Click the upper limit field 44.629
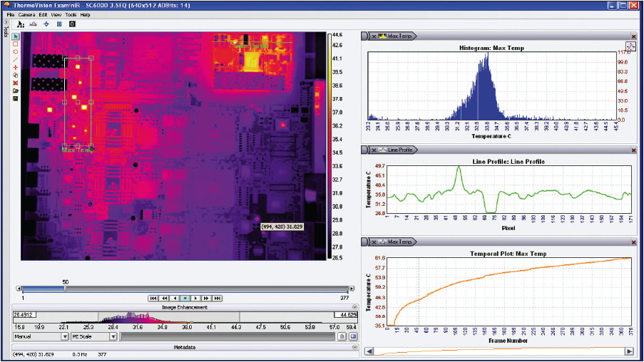The image size is (644, 362). [345, 315]
